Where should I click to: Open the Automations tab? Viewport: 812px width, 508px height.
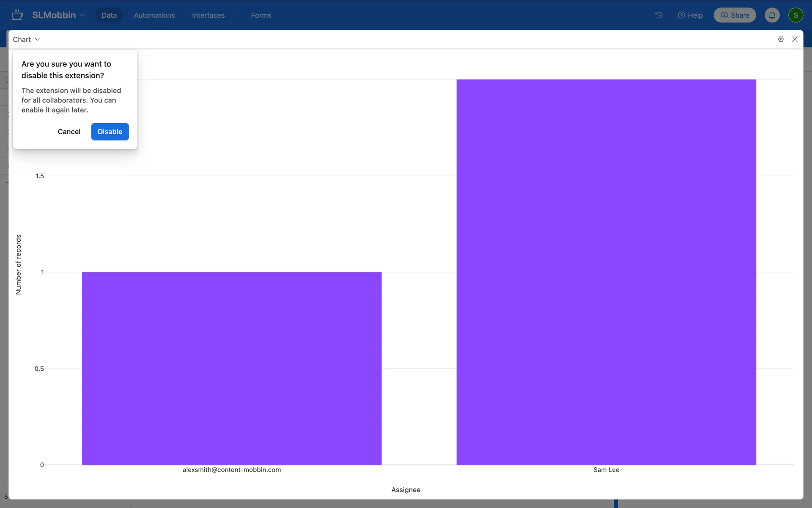[154, 15]
